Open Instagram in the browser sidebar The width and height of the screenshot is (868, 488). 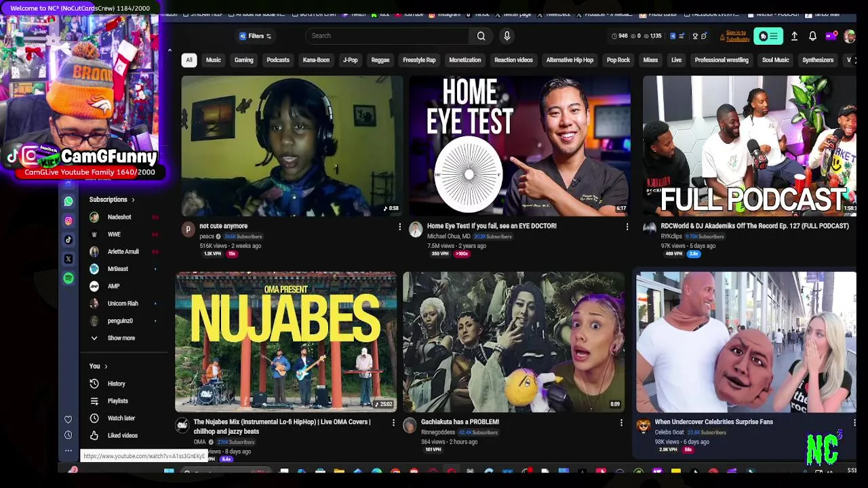pos(68,220)
